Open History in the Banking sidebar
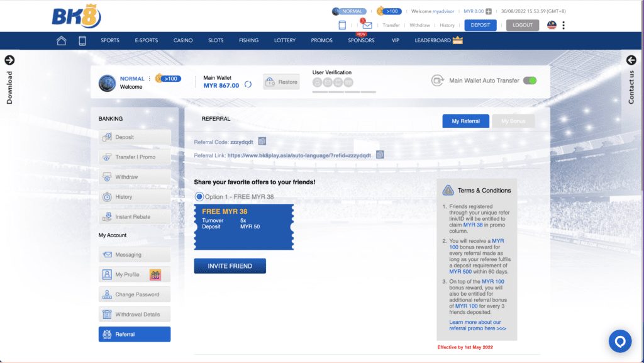 coord(135,197)
